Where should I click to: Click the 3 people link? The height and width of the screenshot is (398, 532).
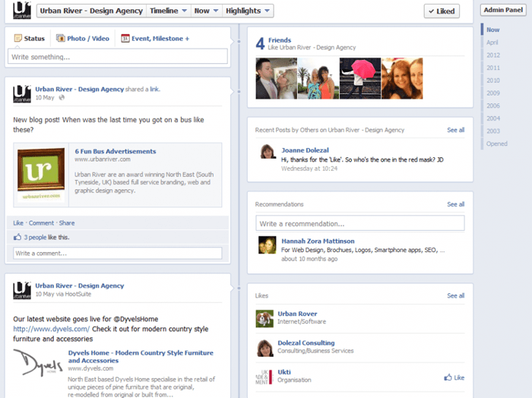(x=35, y=237)
